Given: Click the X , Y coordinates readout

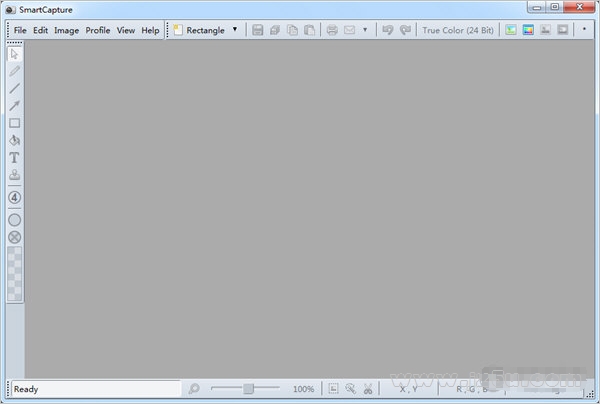Looking at the screenshot, I should (409, 389).
